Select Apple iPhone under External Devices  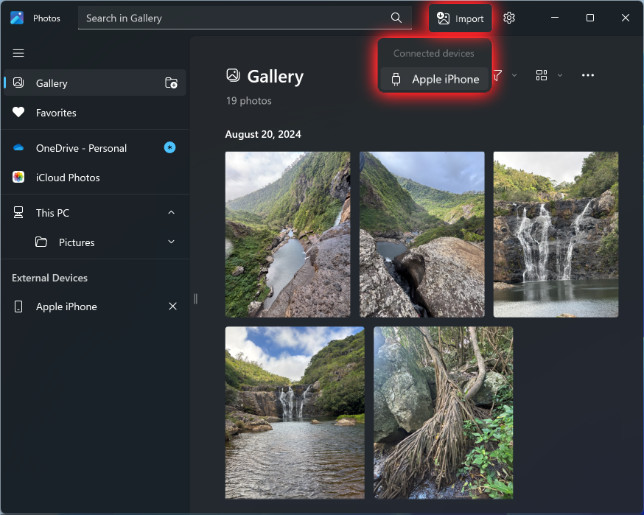[x=95, y=306]
